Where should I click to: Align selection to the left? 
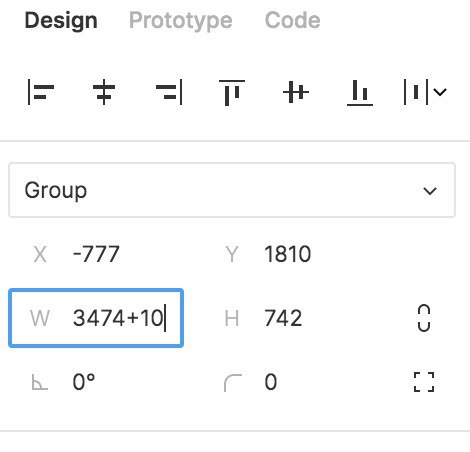[x=41, y=92]
